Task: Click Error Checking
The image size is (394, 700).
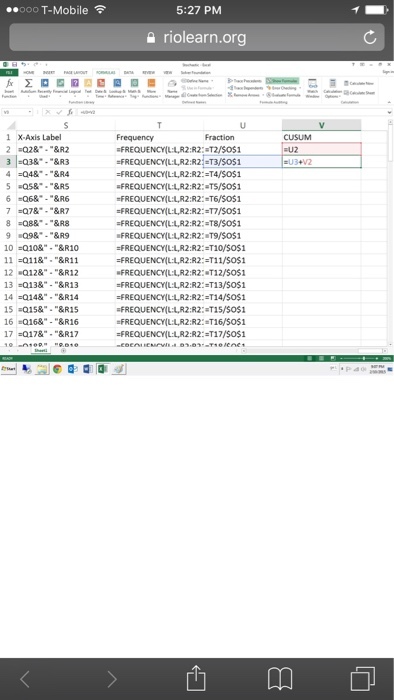Action: tap(283, 88)
